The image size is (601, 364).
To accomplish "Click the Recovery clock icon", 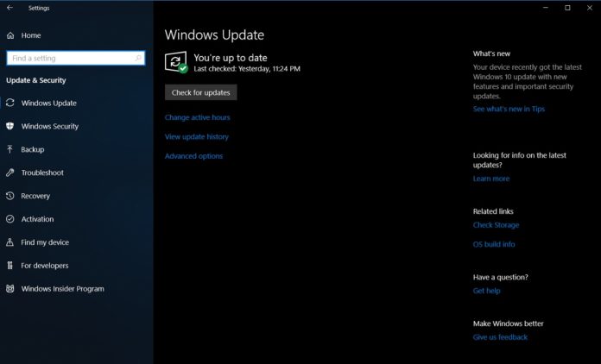I will [x=10, y=196].
